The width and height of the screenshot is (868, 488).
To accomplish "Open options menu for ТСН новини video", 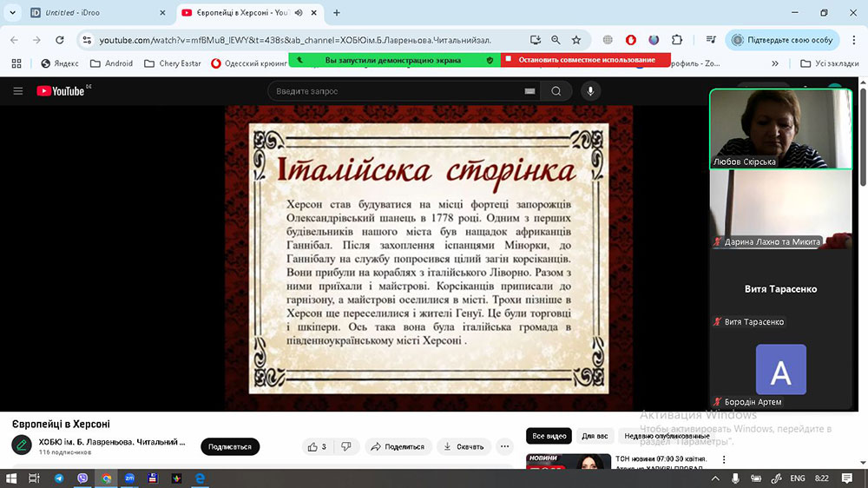I will [x=724, y=459].
